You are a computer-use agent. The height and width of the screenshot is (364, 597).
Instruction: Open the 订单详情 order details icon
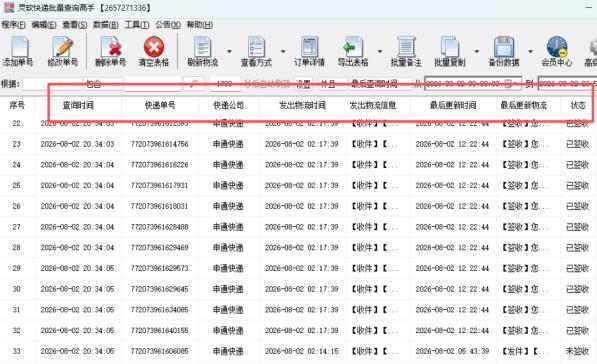pos(309,51)
